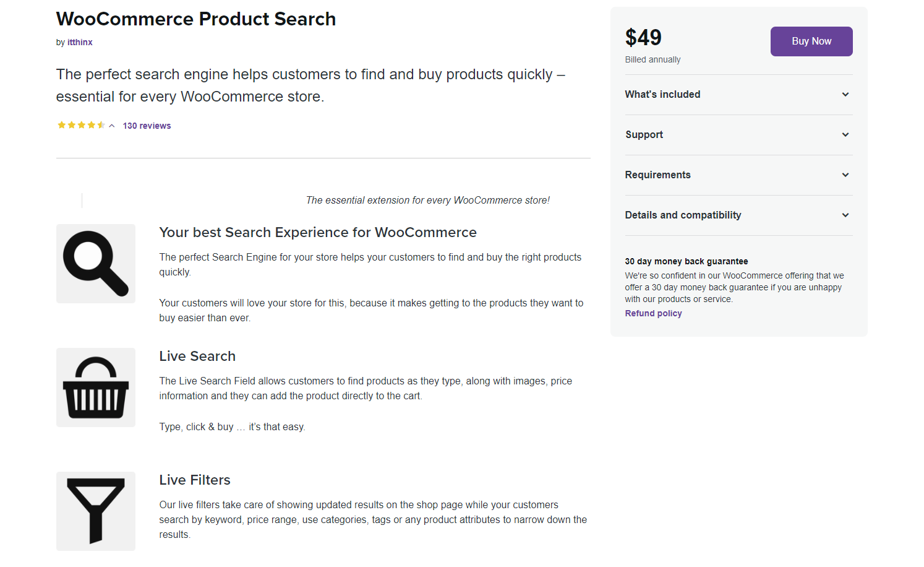This screenshot has width=924, height=567.
Task: Open the 130 reviews link
Action: (147, 126)
